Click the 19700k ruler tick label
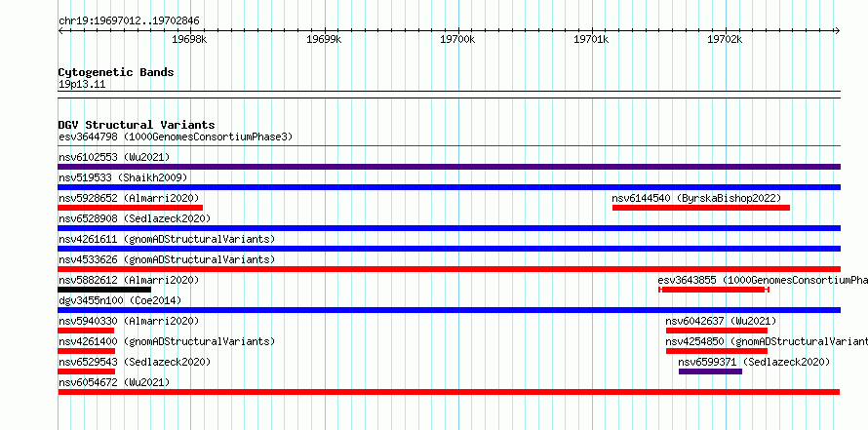 [457, 39]
